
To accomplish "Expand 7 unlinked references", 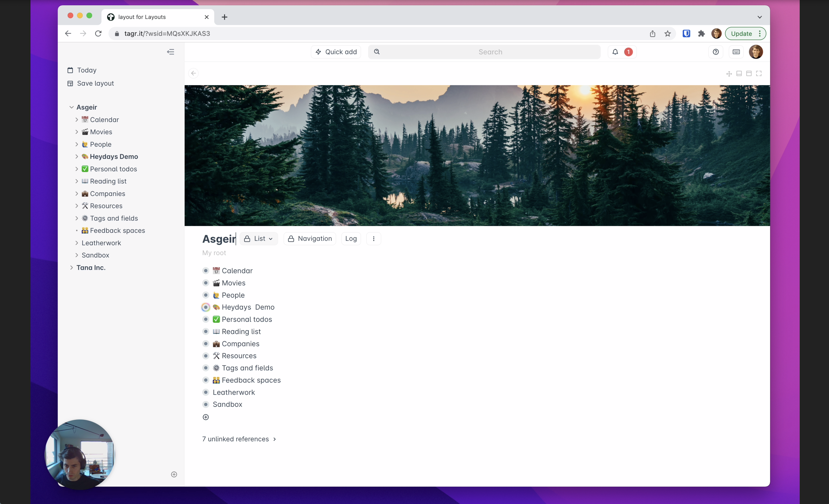I will (239, 439).
